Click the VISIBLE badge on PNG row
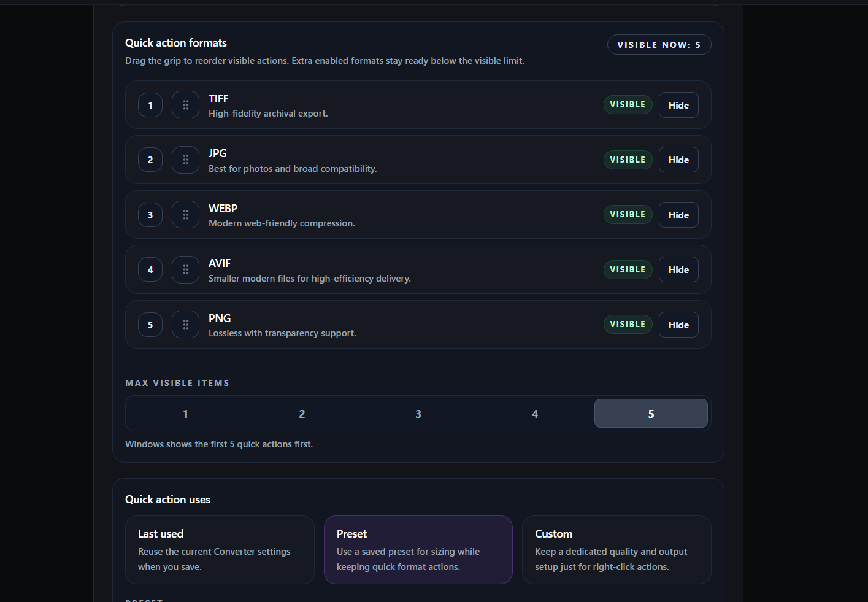Screen dimensions: 868x602 628,324
